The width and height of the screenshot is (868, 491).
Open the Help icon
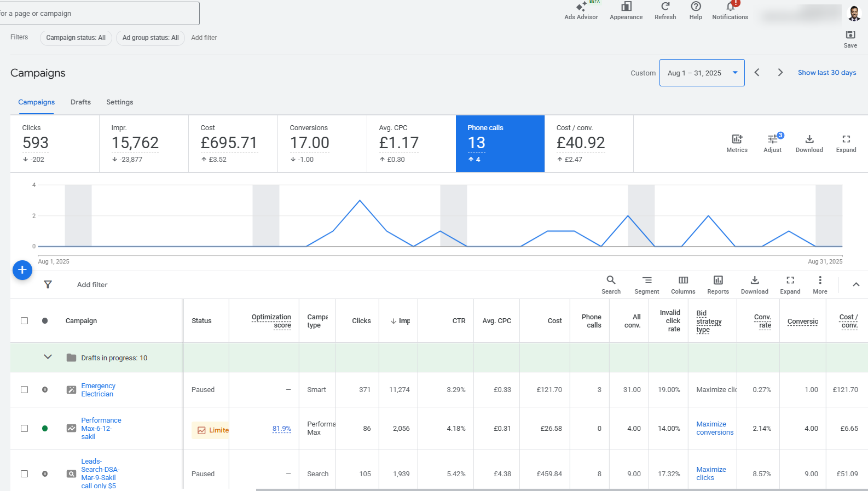(696, 7)
